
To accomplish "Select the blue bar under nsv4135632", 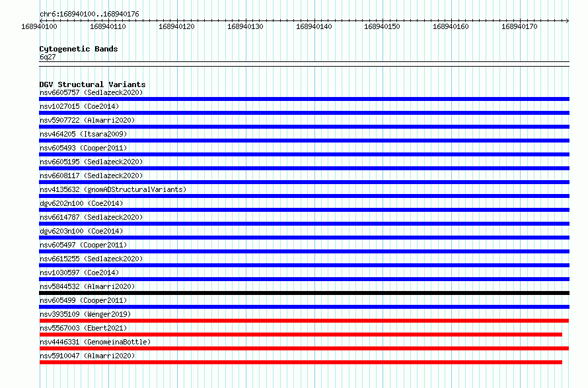I will point(304,196).
